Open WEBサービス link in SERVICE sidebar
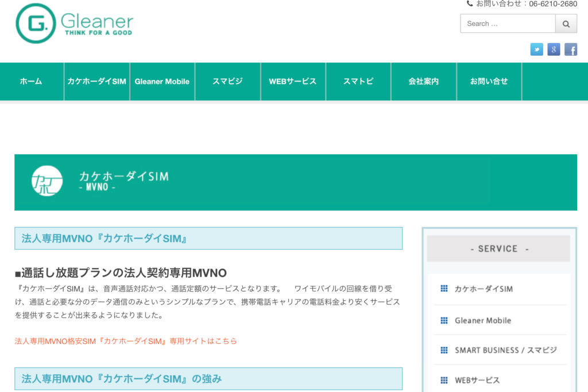The width and height of the screenshot is (588, 392). coord(477,380)
